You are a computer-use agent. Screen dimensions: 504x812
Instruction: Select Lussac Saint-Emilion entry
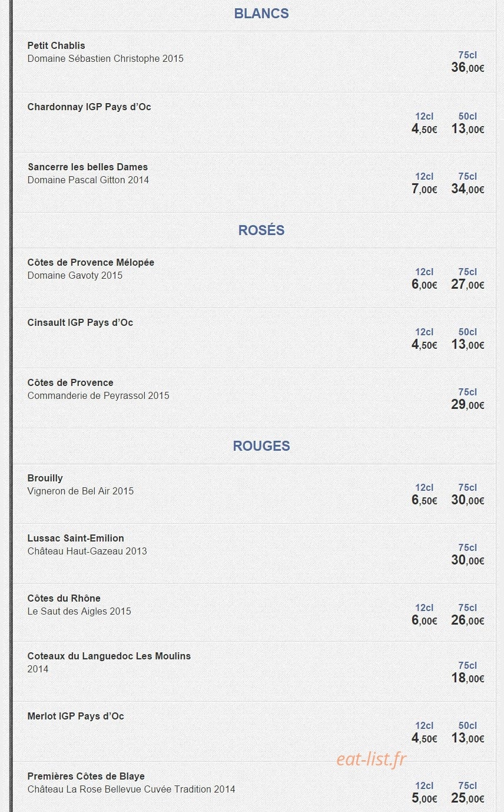75,538
